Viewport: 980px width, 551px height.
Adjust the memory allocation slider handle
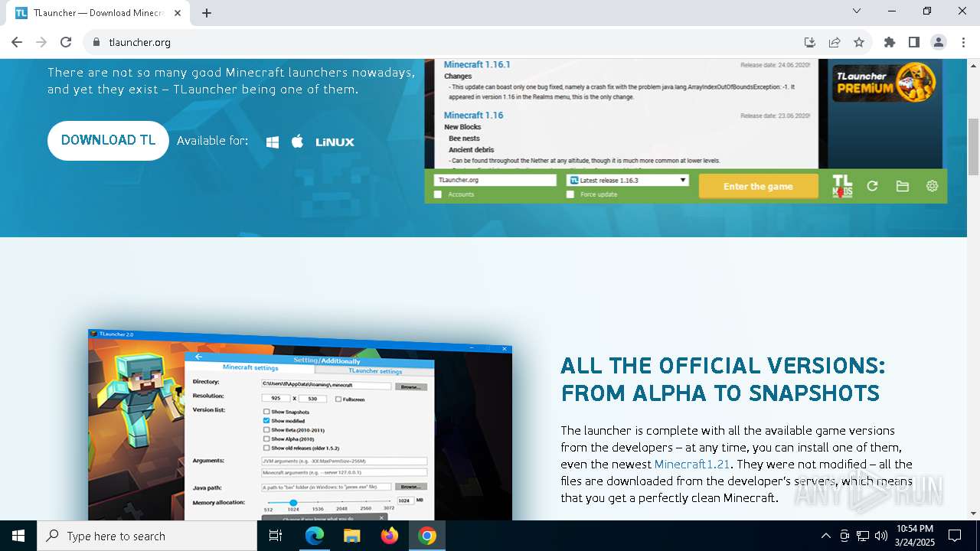point(292,502)
